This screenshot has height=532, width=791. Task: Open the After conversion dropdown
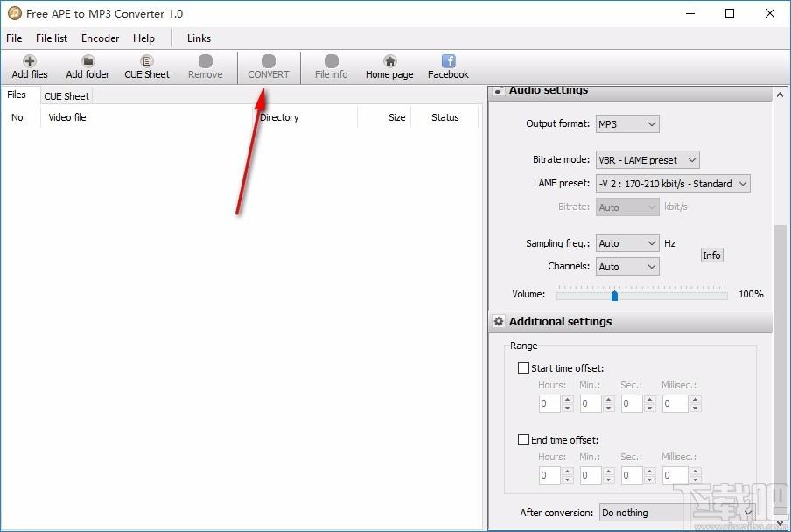coord(677,513)
